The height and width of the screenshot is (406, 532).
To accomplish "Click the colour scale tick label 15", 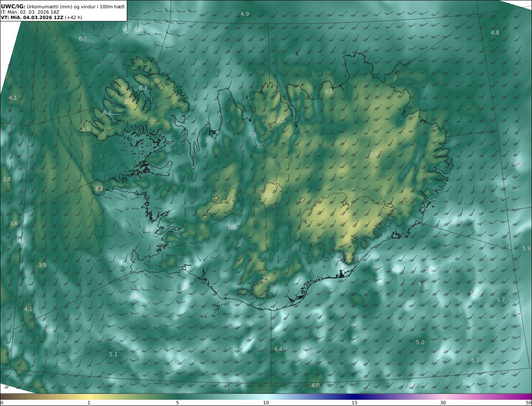I will (x=355, y=403).
